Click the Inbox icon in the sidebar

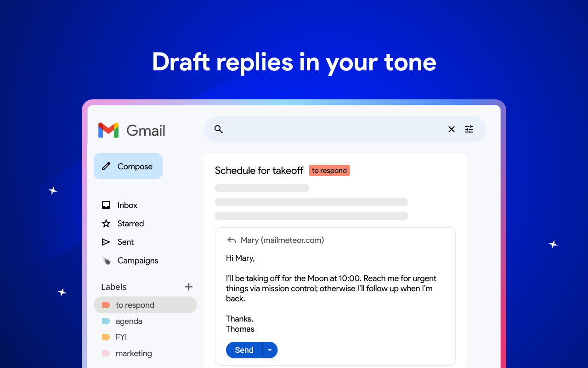point(106,205)
